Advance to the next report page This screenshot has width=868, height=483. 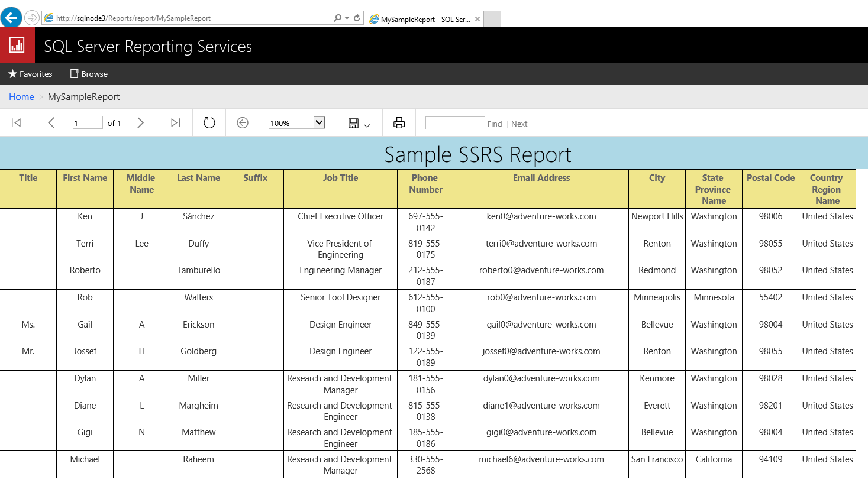(140, 123)
